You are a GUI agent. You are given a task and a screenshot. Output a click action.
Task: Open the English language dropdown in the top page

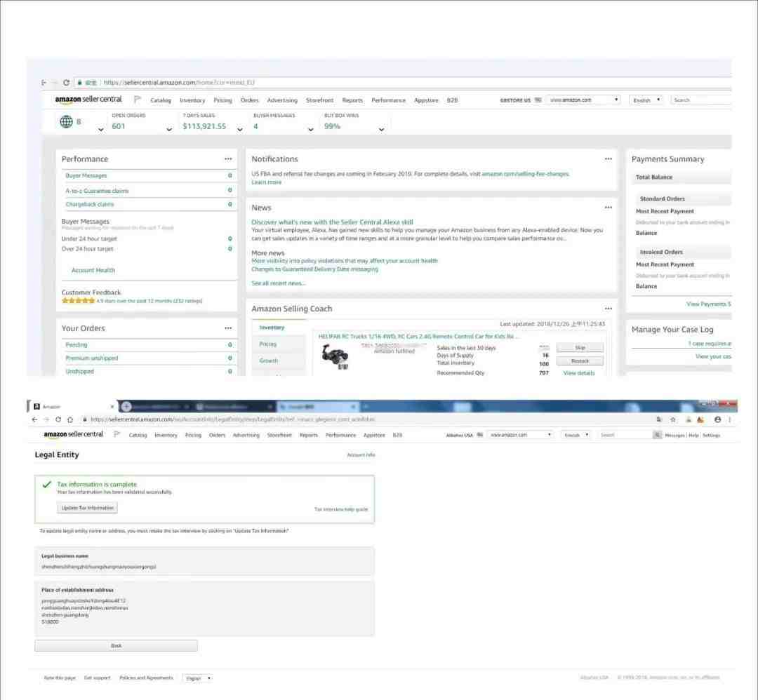(x=646, y=100)
